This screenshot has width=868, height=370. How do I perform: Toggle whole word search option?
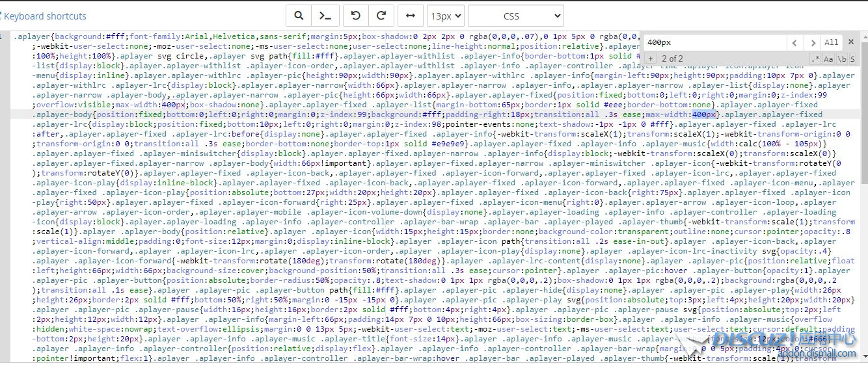point(841,59)
